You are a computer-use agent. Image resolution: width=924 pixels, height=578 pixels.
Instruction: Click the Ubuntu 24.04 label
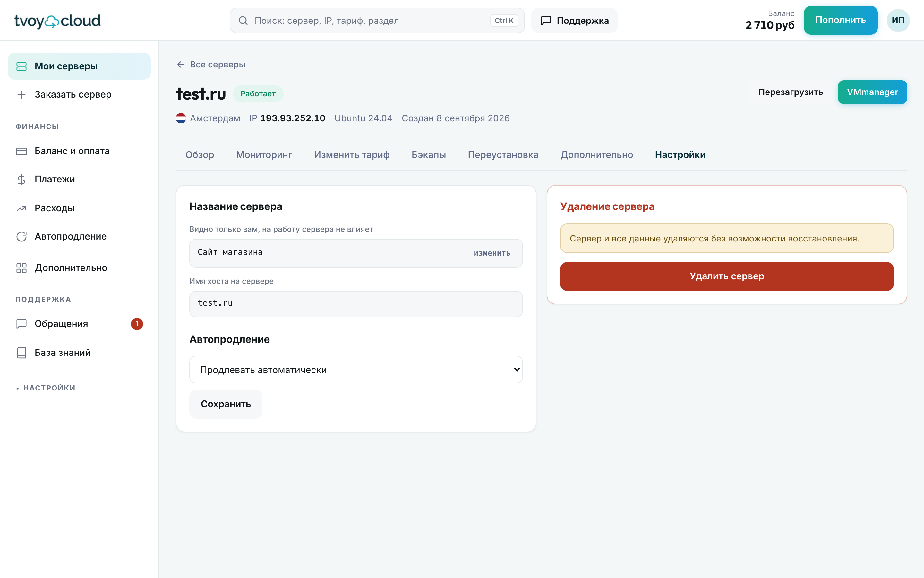click(x=364, y=118)
